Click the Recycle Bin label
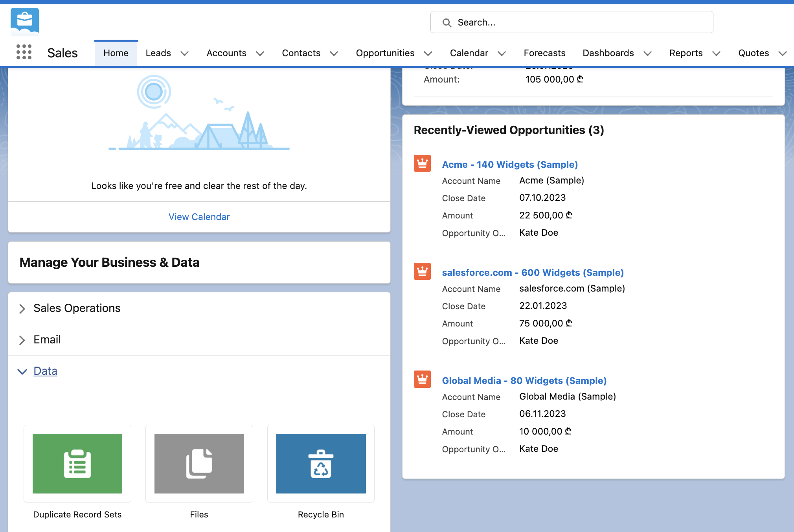This screenshot has height=532, width=794. click(x=321, y=515)
